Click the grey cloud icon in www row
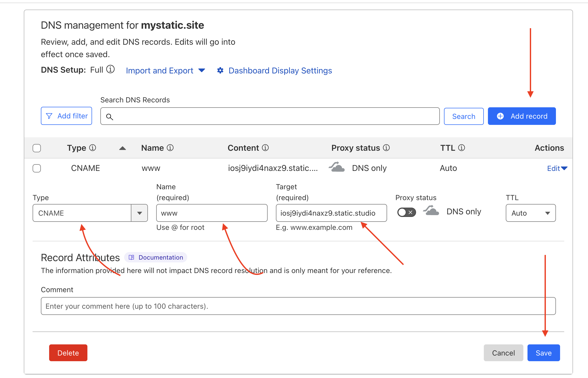 tap(337, 167)
